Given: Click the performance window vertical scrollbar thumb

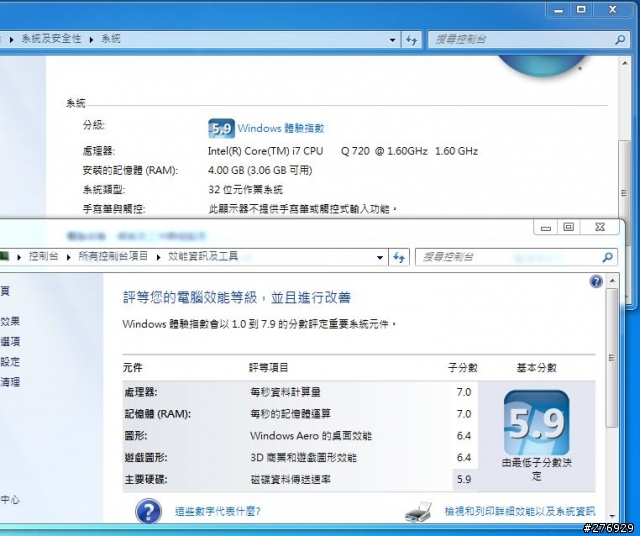Looking at the screenshot, I should point(612,358).
